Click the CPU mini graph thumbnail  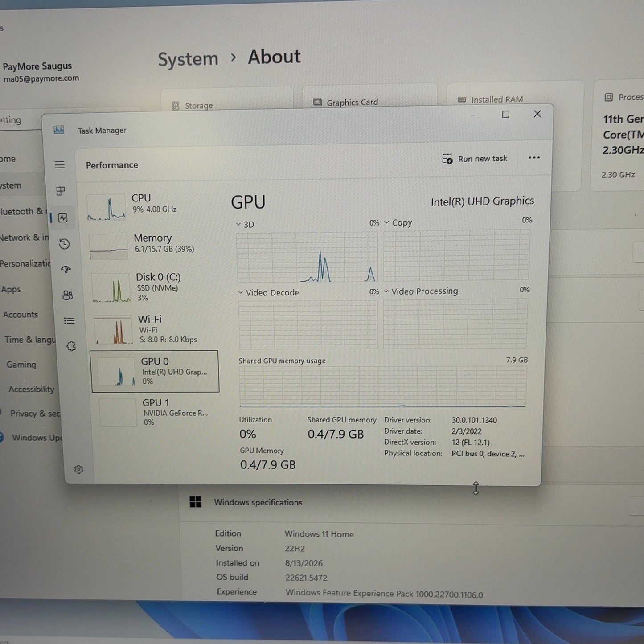pos(106,208)
